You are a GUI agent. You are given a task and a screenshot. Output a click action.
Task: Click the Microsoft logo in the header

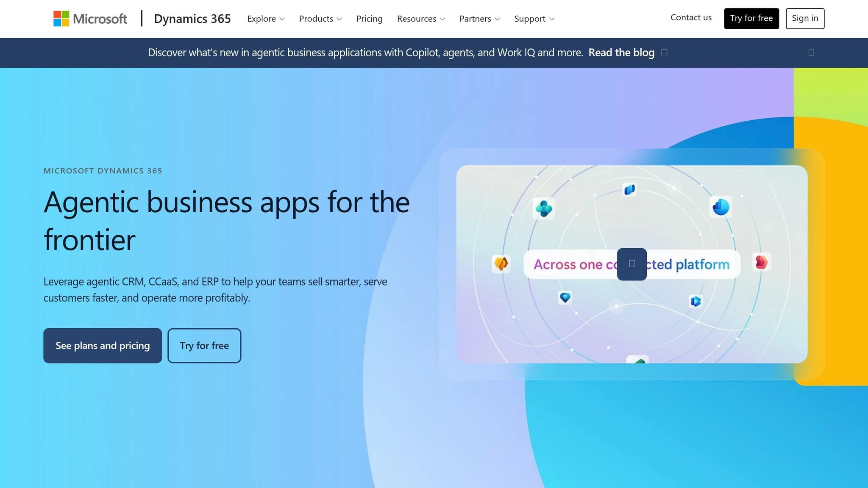[x=90, y=19]
